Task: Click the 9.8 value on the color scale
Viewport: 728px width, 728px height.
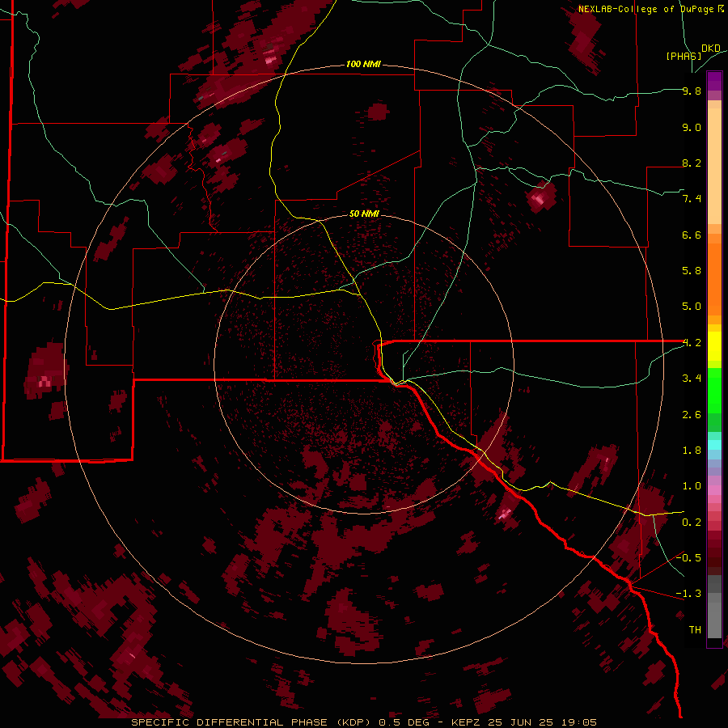Action: click(x=692, y=91)
